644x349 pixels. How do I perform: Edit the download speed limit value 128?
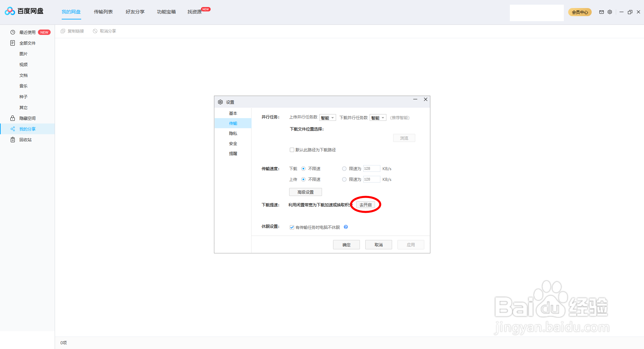click(x=371, y=168)
